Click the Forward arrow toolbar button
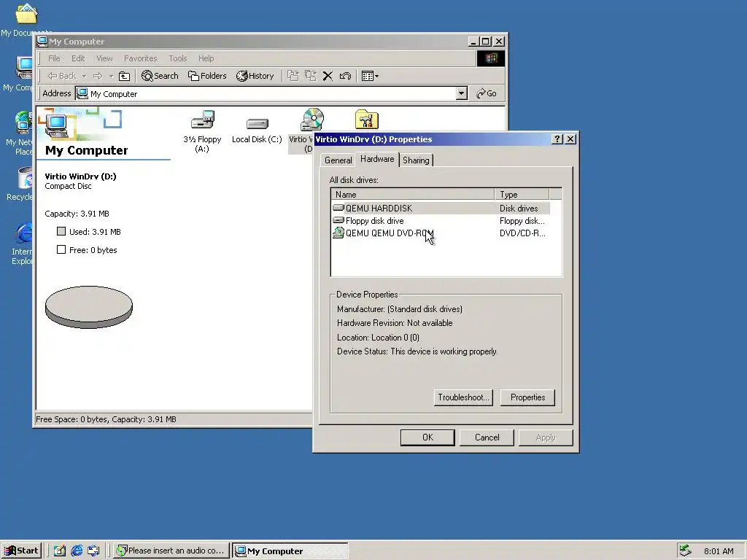 tap(98, 76)
